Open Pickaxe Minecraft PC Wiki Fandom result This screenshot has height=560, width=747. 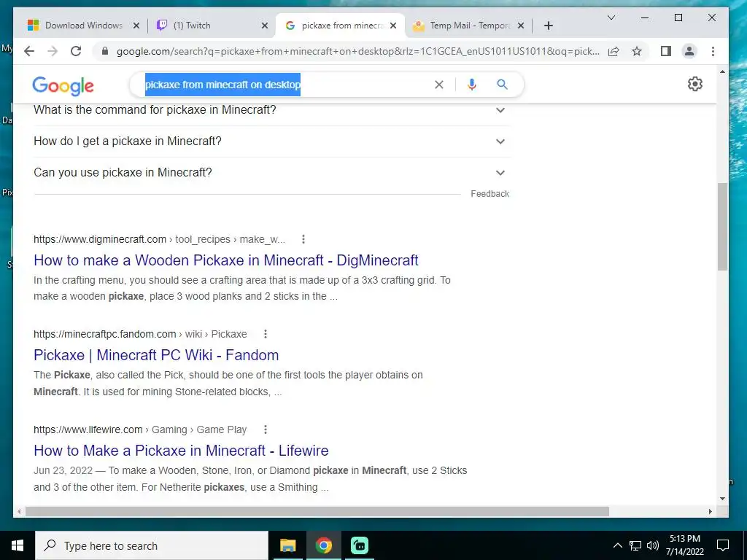tap(156, 355)
